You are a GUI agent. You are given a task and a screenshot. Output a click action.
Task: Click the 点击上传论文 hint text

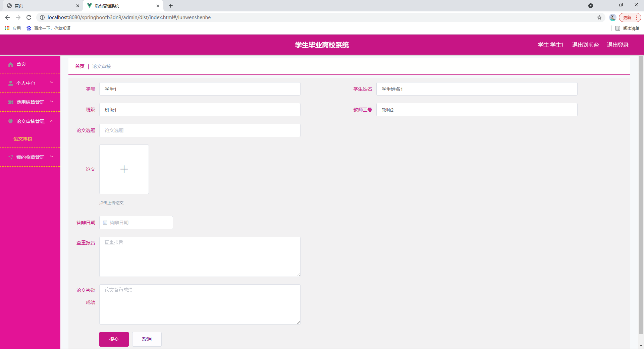111,203
